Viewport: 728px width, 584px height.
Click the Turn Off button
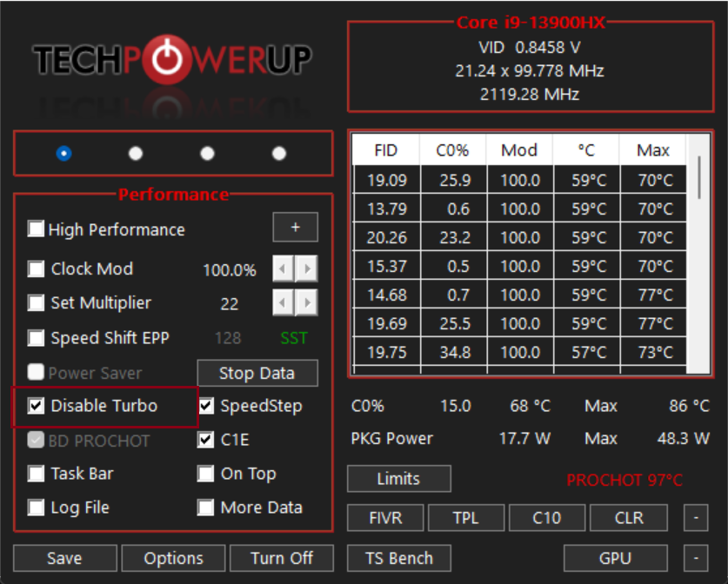(x=282, y=558)
